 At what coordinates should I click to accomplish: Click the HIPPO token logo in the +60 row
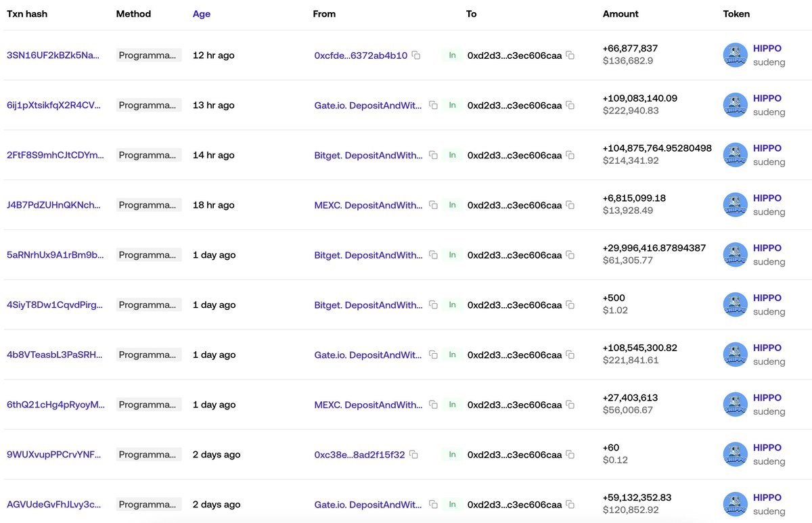click(x=735, y=455)
